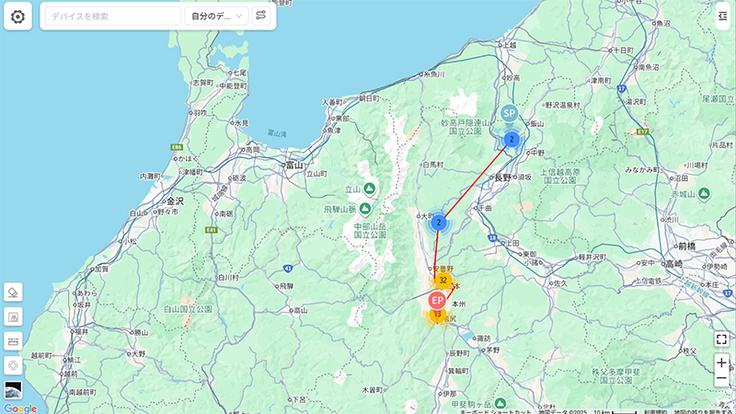This screenshot has height=414, width=736.
Task: Expand the blue cluster marker near 大町
Action: (x=439, y=222)
